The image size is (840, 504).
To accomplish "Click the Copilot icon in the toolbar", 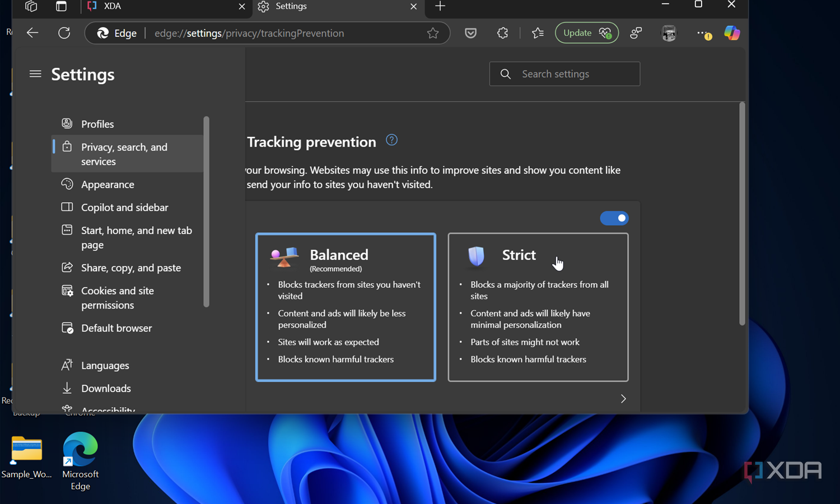I will (x=732, y=33).
